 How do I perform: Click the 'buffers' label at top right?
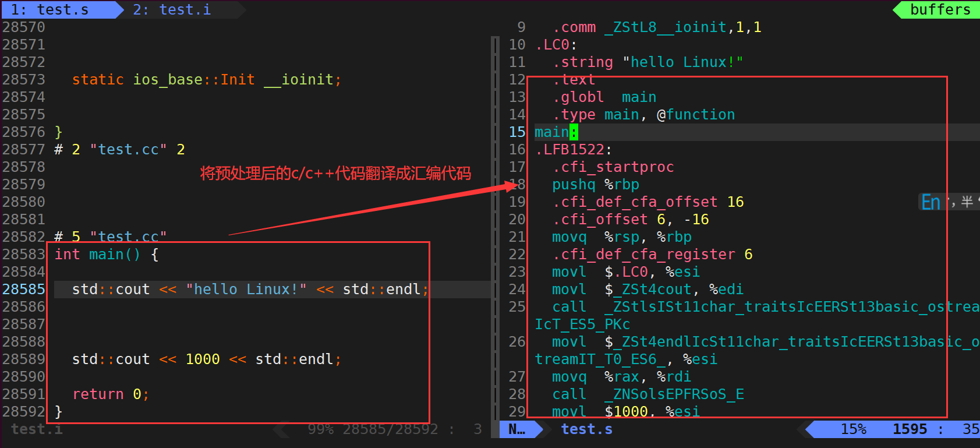[940, 9]
